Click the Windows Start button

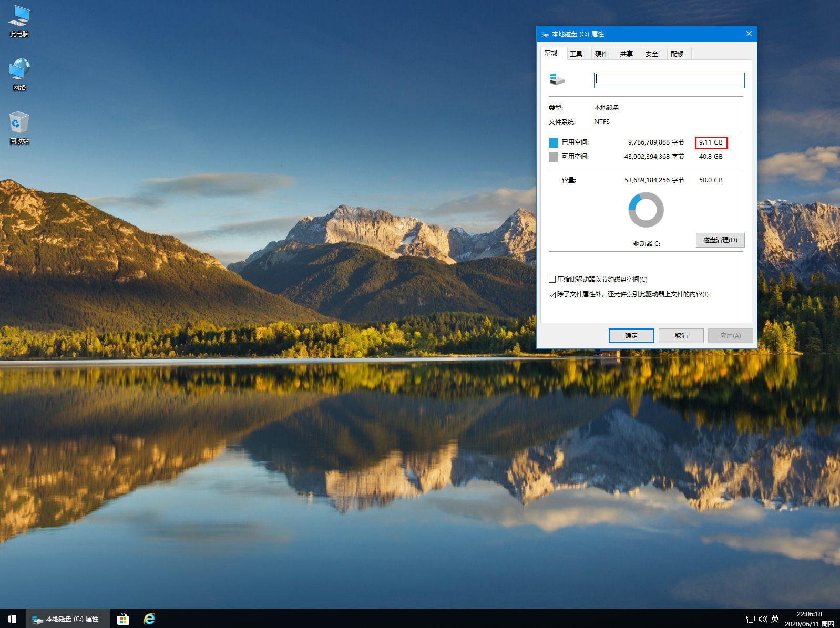[x=12, y=619]
